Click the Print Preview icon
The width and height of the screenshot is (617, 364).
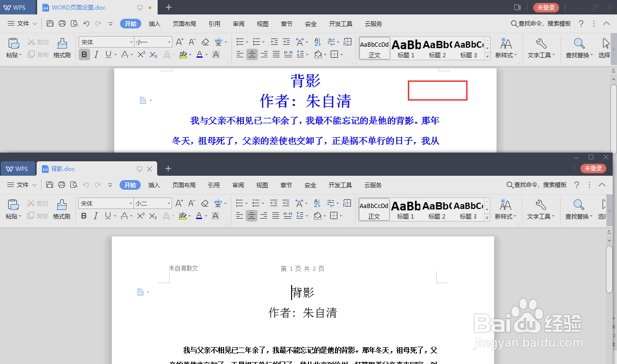pyautogui.click(x=74, y=23)
